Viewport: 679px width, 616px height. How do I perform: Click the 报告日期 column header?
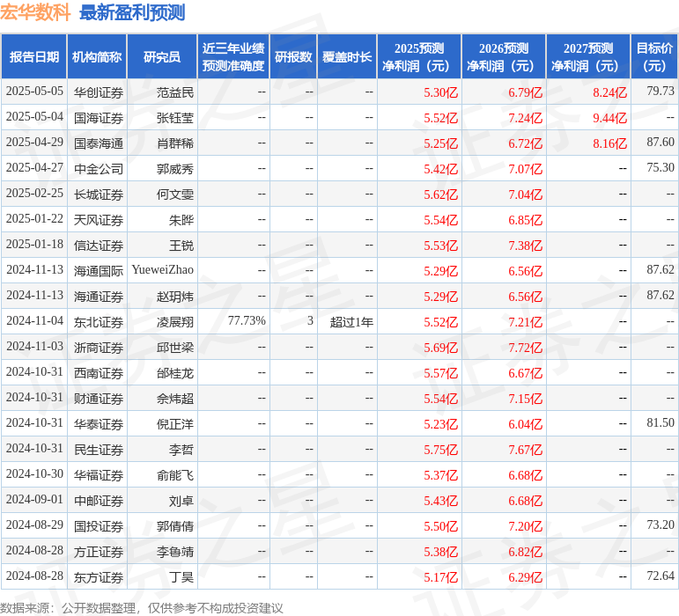(x=33, y=56)
